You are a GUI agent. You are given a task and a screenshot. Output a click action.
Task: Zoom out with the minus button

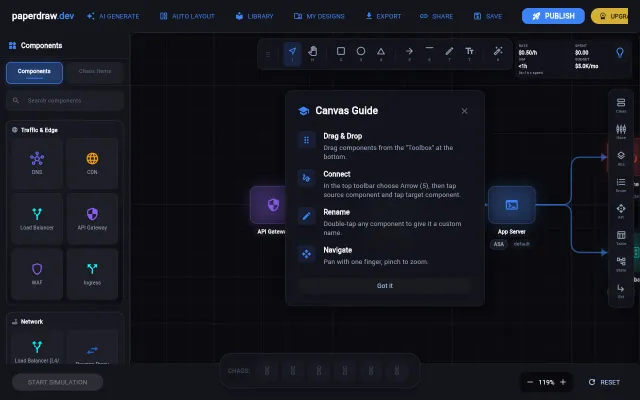pyautogui.click(x=530, y=382)
